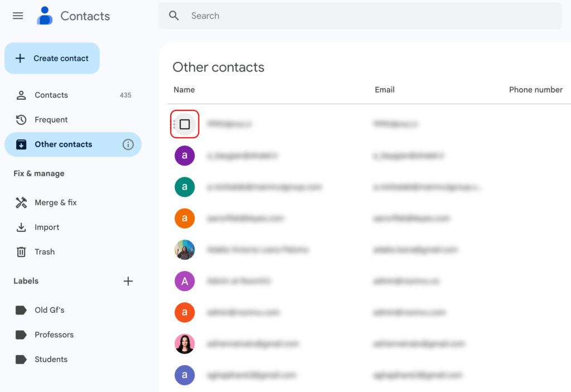The width and height of the screenshot is (571, 392).
Task: Click the orange 'a' contact avatar
Action: pyautogui.click(x=185, y=218)
